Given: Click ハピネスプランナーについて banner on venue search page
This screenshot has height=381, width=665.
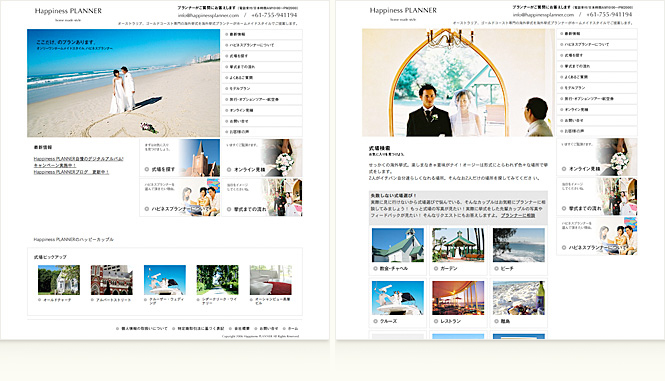Looking at the screenshot, I should (x=597, y=236).
